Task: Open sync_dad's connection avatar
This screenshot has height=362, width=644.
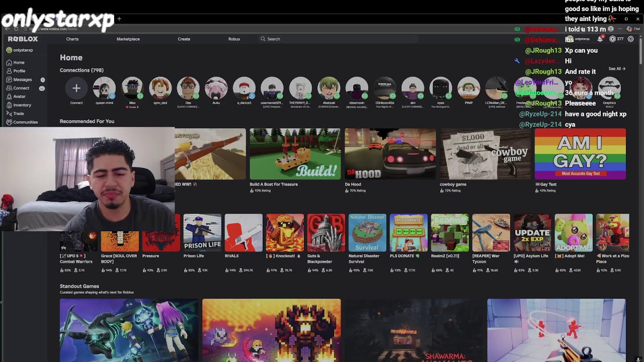Action: 160,88
